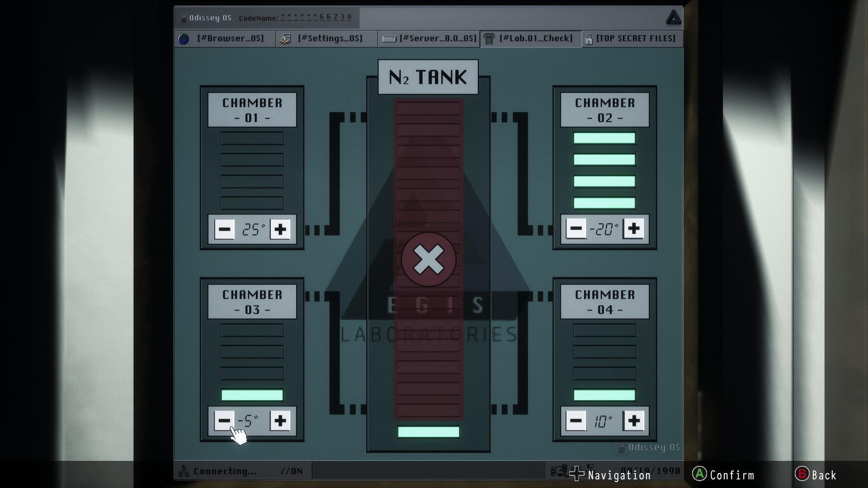Click the server drive icon
The image size is (868, 488).
pos(389,39)
